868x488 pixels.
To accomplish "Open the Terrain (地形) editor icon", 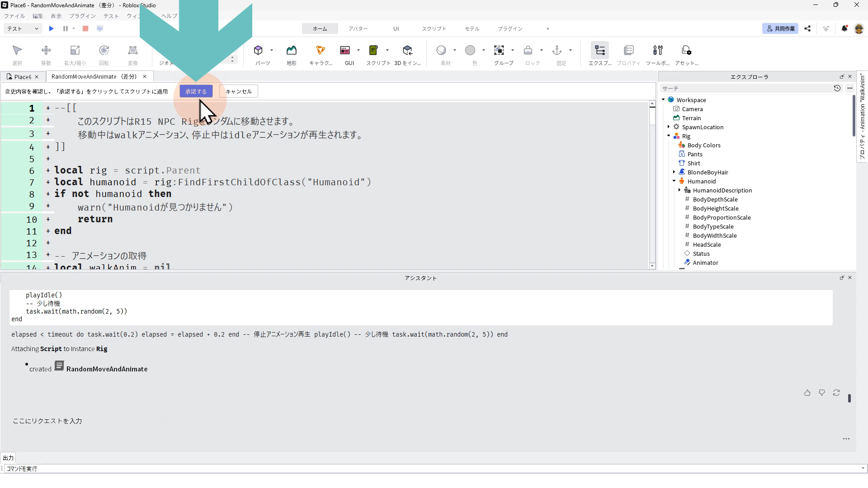I will [x=291, y=51].
